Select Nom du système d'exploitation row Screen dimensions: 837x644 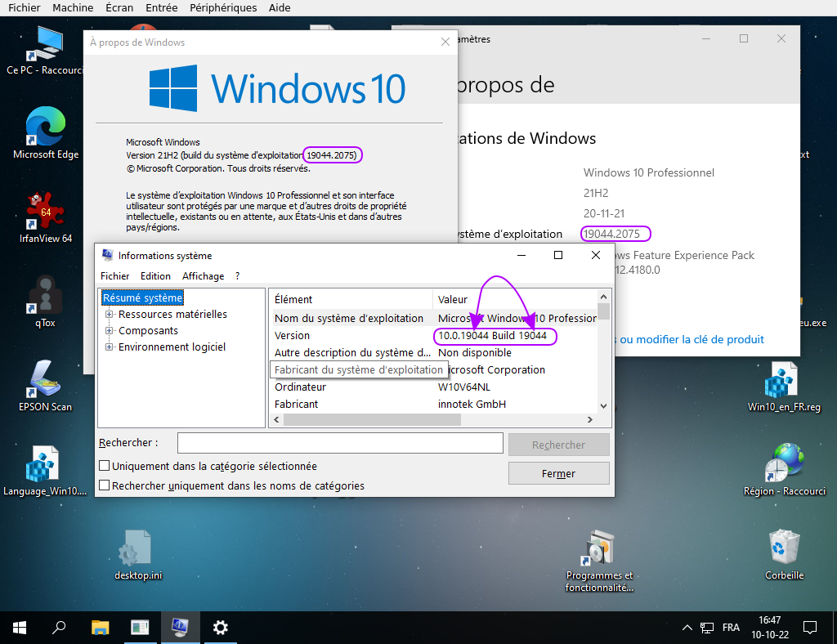(435, 319)
